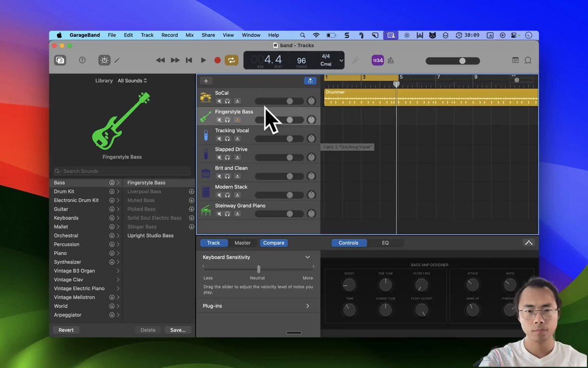Open the All Sounds library dropdown
This screenshot has height=368, width=588.
tap(132, 81)
